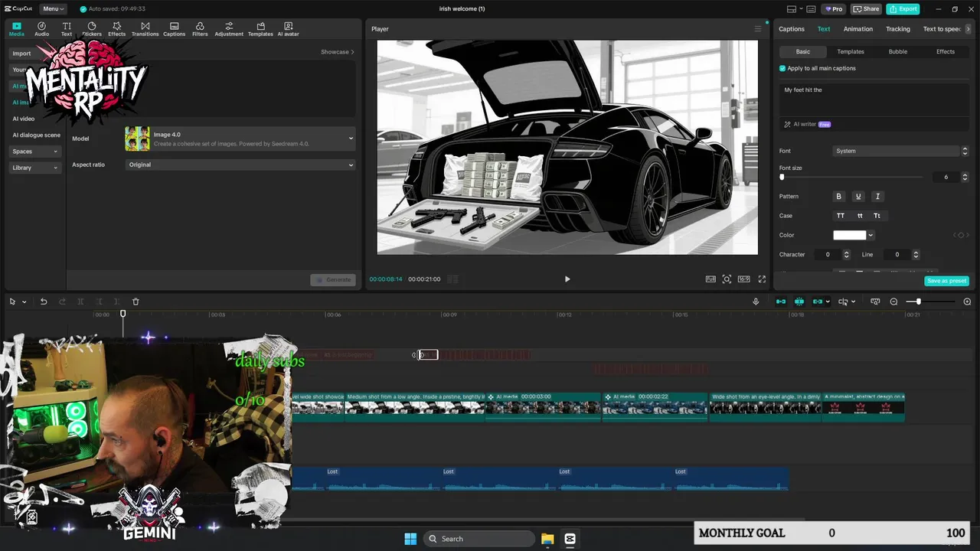Image resolution: width=980 pixels, height=551 pixels.
Task: Switch to the right-panel Captions tab
Action: pyautogui.click(x=792, y=29)
